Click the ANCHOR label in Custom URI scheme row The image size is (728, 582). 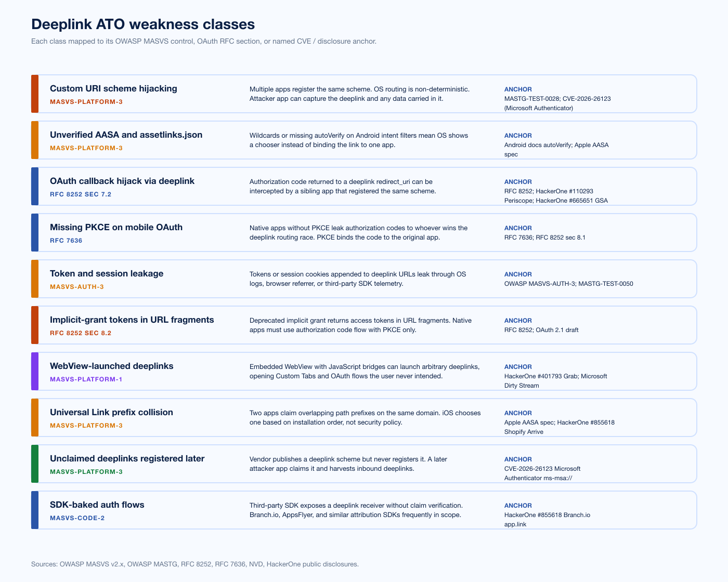[x=518, y=89]
